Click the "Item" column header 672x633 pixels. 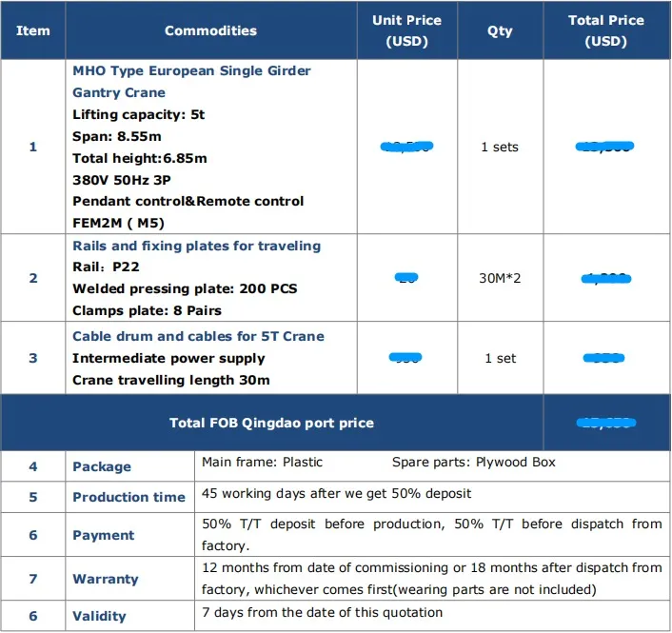click(x=33, y=30)
